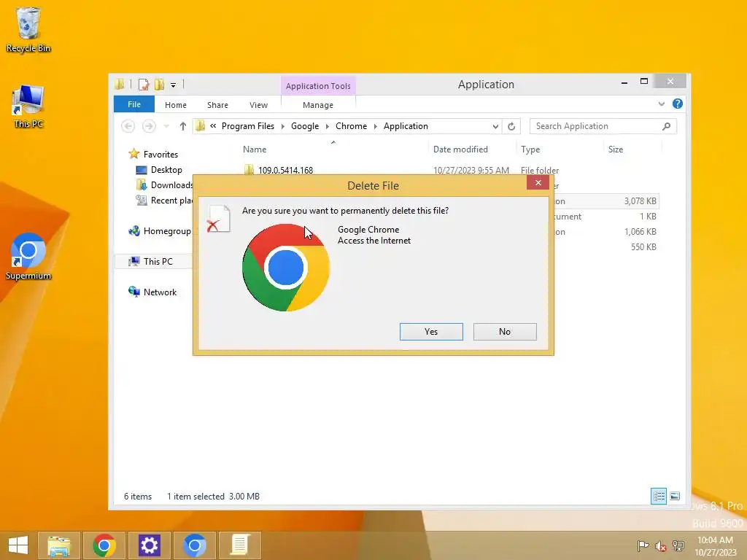Expand the Chrome breadcrumb arrow
The height and width of the screenshot is (560, 747).
point(376,126)
